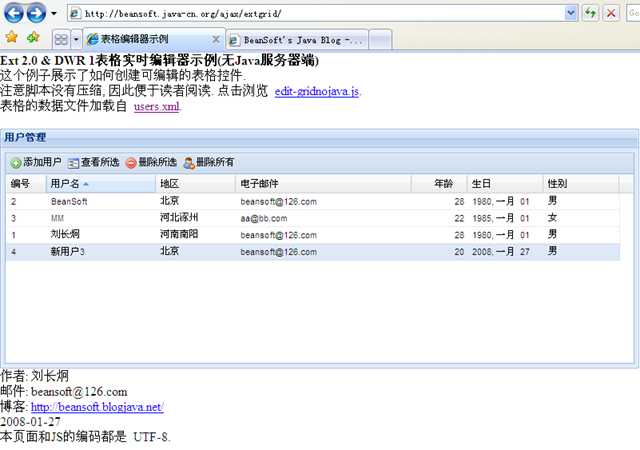Sort by the 年龄 column header
The height and width of the screenshot is (450, 640).
(x=439, y=184)
